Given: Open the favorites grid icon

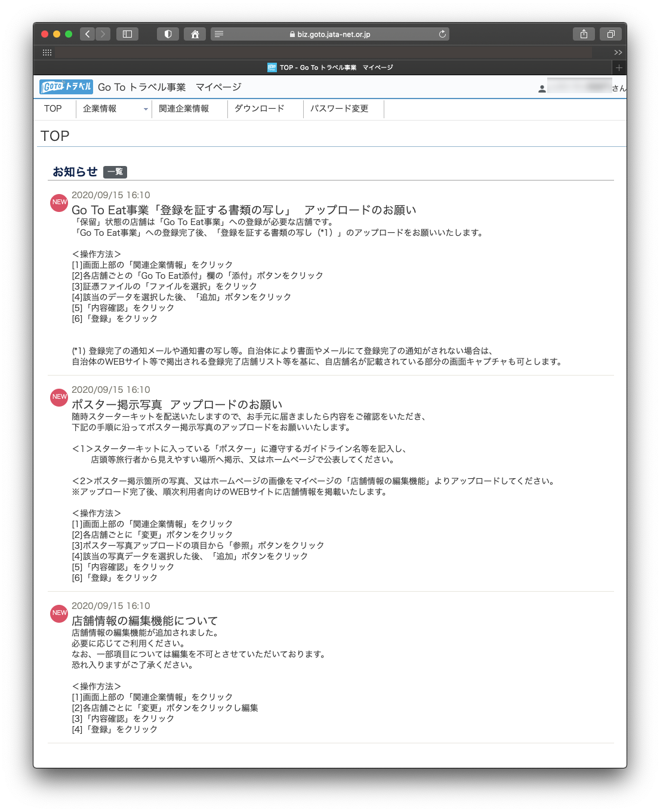Looking at the screenshot, I should pos(47,53).
